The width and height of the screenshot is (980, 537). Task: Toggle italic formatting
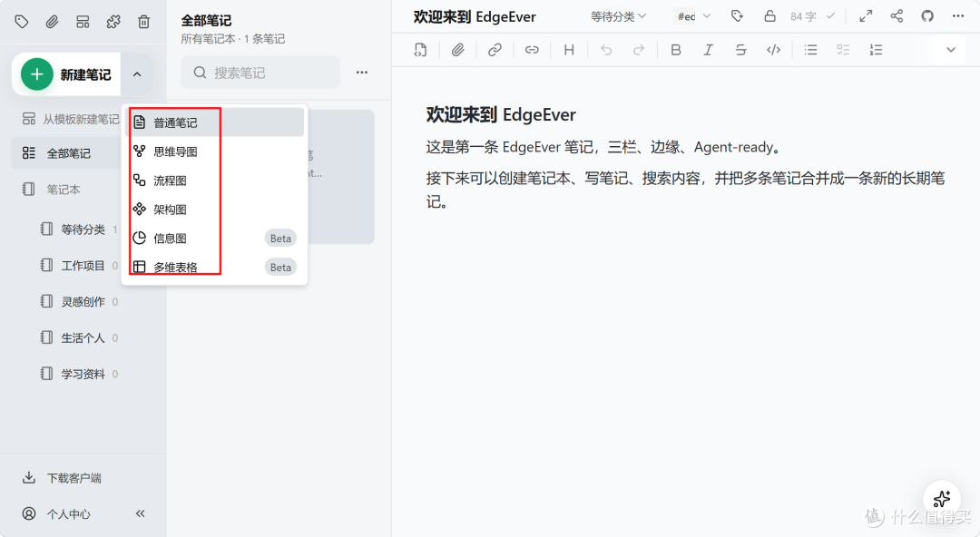point(708,50)
